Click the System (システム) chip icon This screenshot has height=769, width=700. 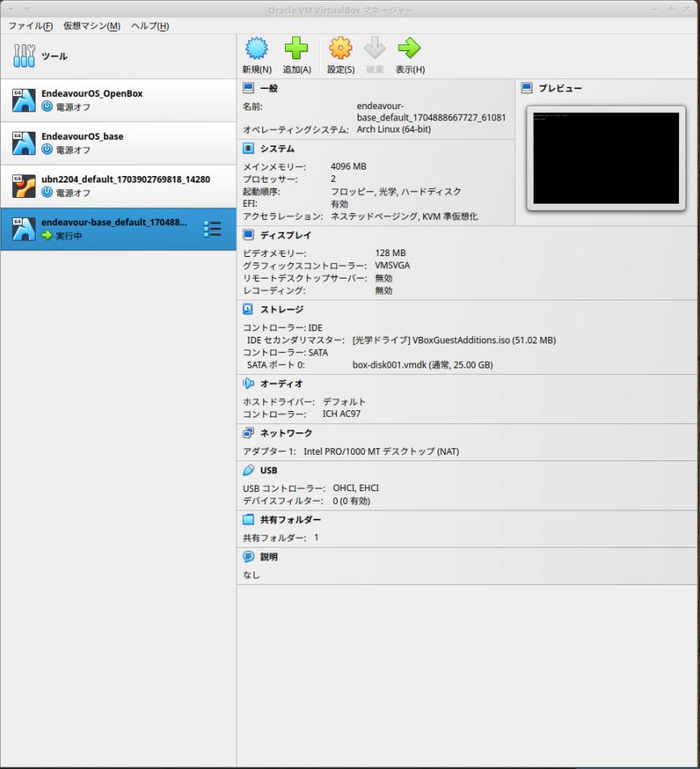coord(249,148)
